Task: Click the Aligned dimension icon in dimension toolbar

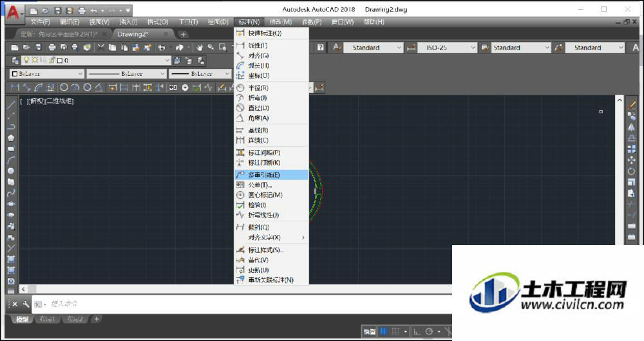Action: tap(26, 88)
